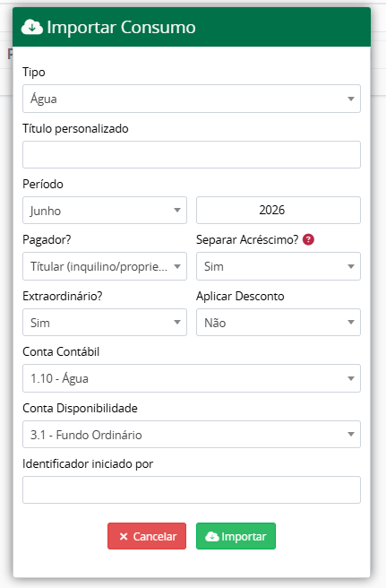Click the Título personalizado text field
The height and width of the screenshot is (588, 386).
[x=192, y=154]
